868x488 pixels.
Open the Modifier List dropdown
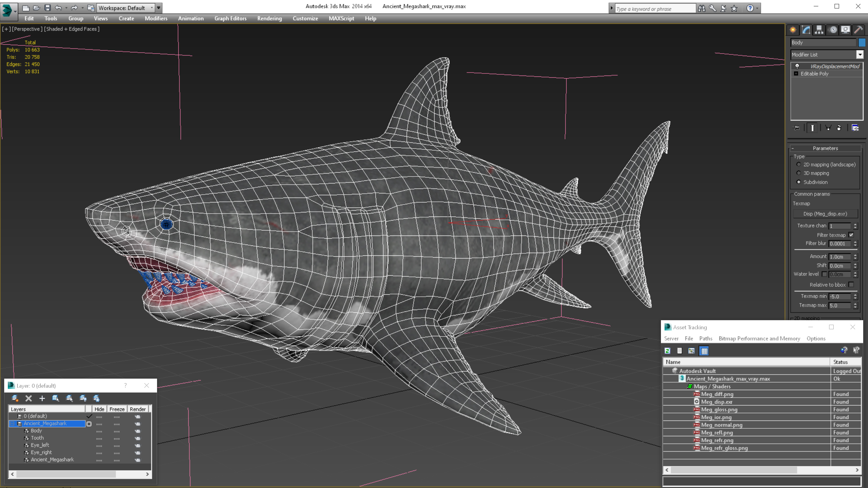tap(860, 55)
